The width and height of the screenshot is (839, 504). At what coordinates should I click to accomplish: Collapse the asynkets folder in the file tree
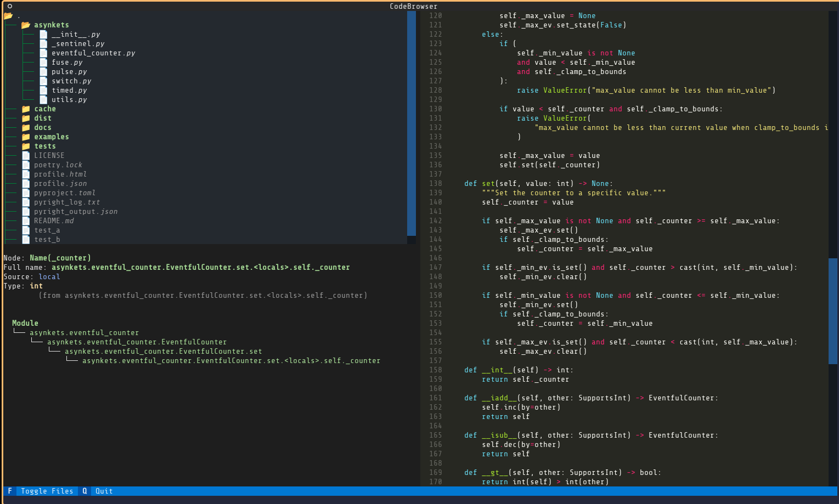52,25
